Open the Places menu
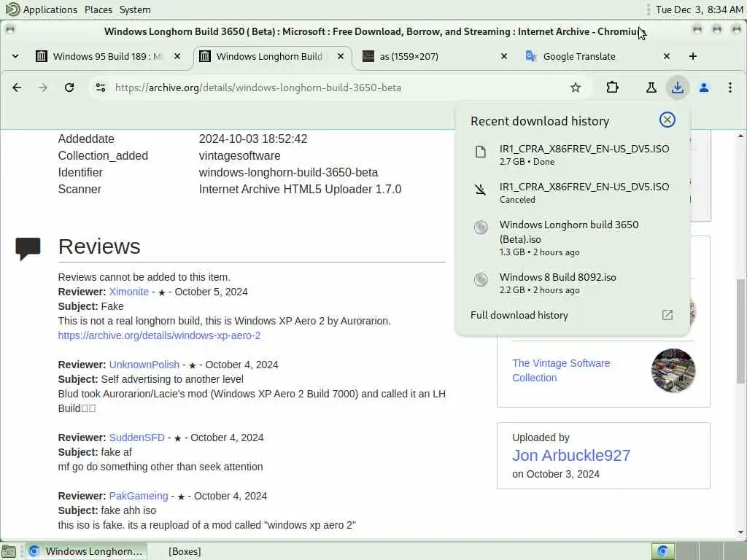Image resolution: width=747 pixels, height=560 pixels. point(98,9)
